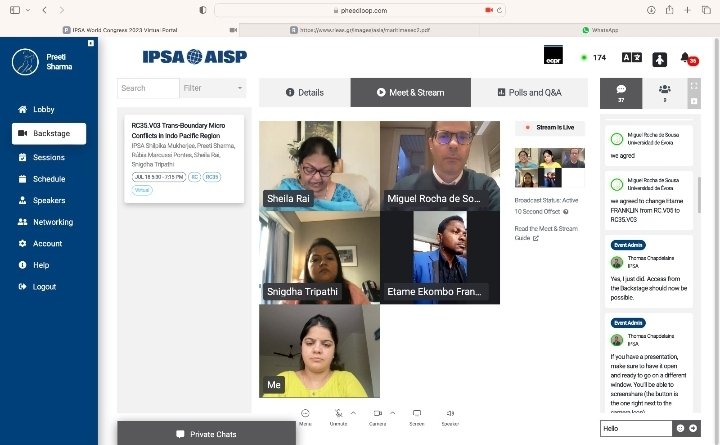Open the emoji picker in chat
Image resolution: width=720 pixels, height=445 pixels.
pyautogui.click(x=680, y=428)
